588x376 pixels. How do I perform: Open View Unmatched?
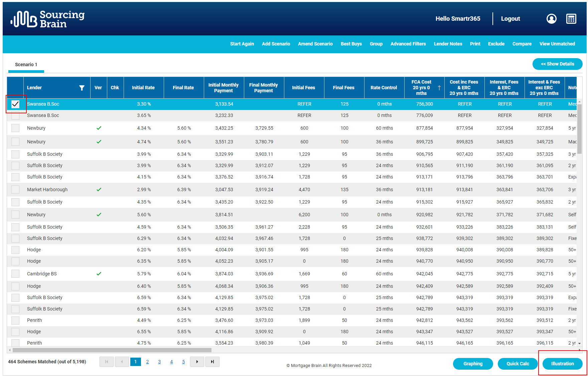(x=557, y=44)
